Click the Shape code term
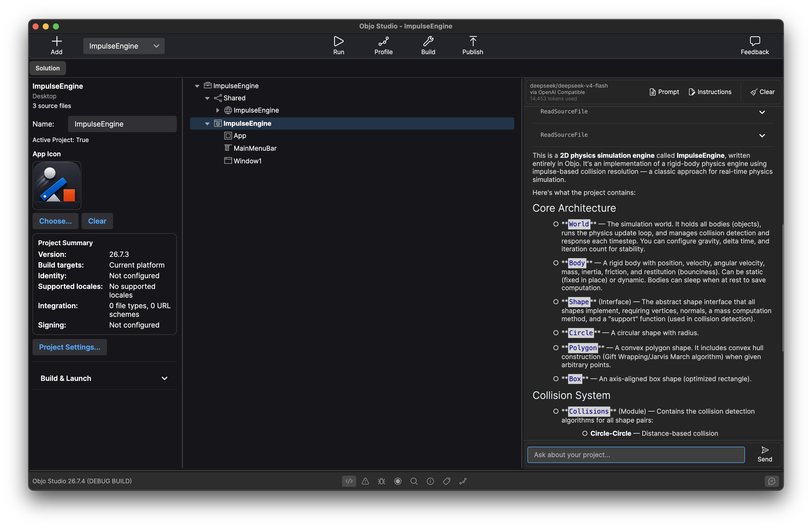 click(x=579, y=302)
